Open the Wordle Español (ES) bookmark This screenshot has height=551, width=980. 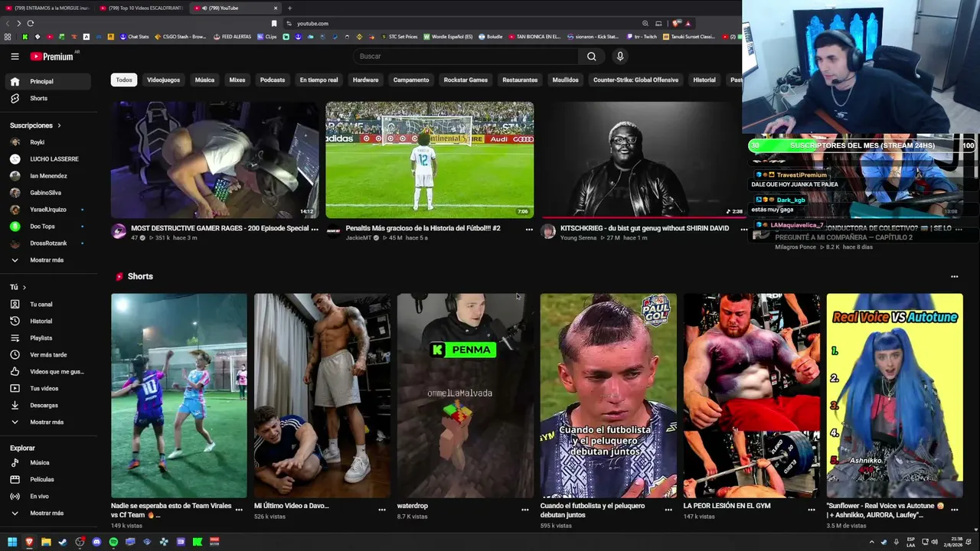point(448,37)
